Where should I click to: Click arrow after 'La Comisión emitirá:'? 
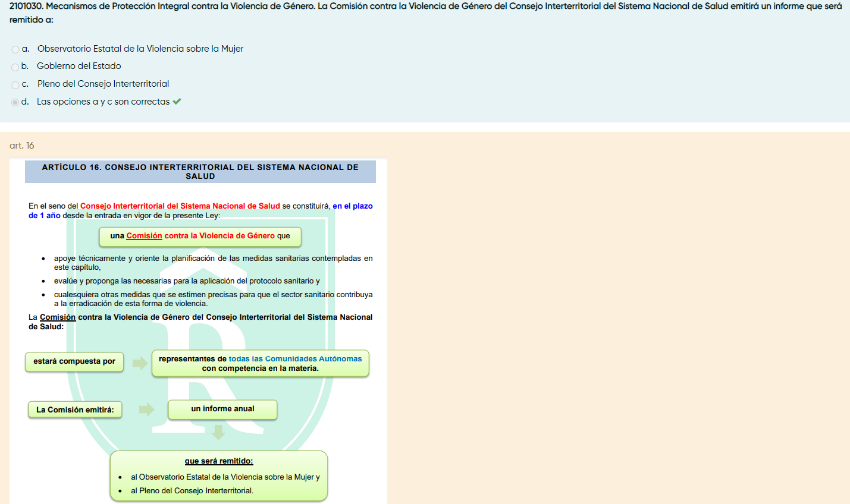click(146, 409)
